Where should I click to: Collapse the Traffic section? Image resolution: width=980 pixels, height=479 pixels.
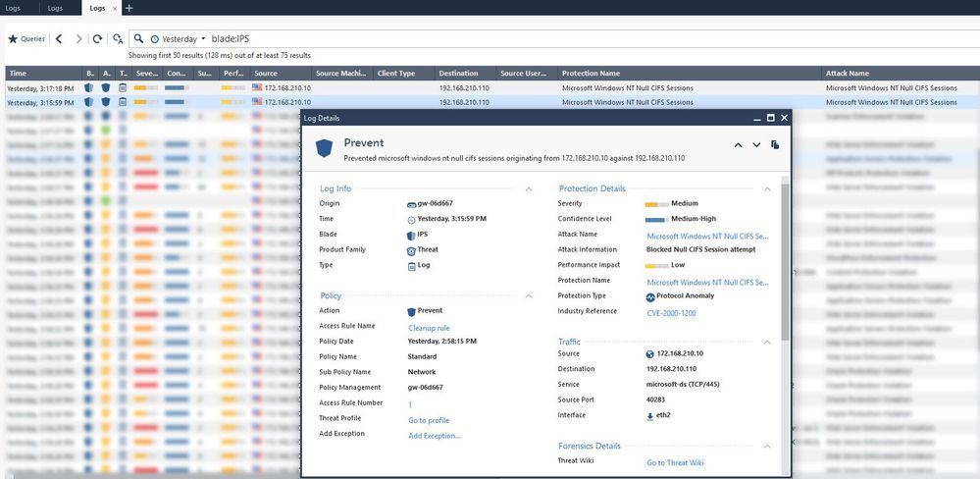tap(767, 342)
